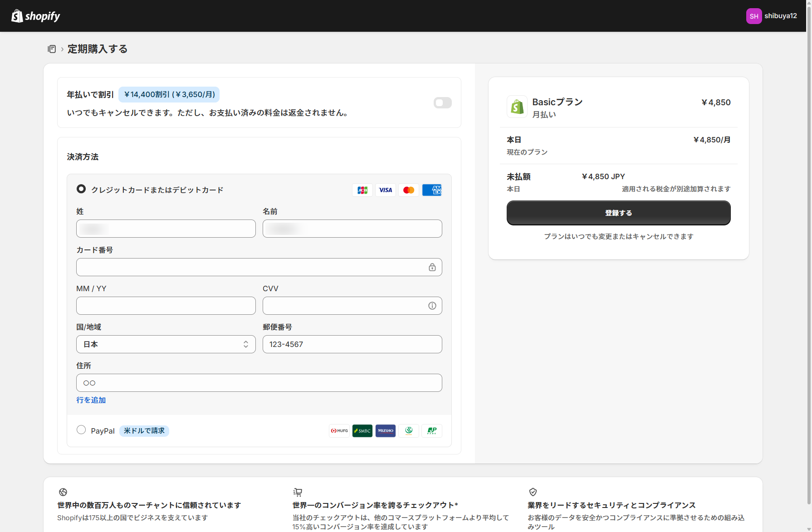The width and height of the screenshot is (812, 532).
Task: Click the Mastercard icon
Action: click(x=409, y=190)
